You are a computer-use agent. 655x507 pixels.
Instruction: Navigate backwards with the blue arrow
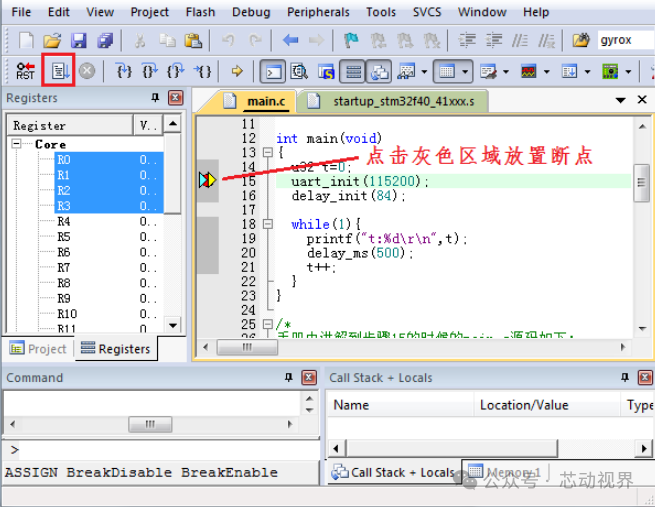pyautogui.click(x=290, y=41)
